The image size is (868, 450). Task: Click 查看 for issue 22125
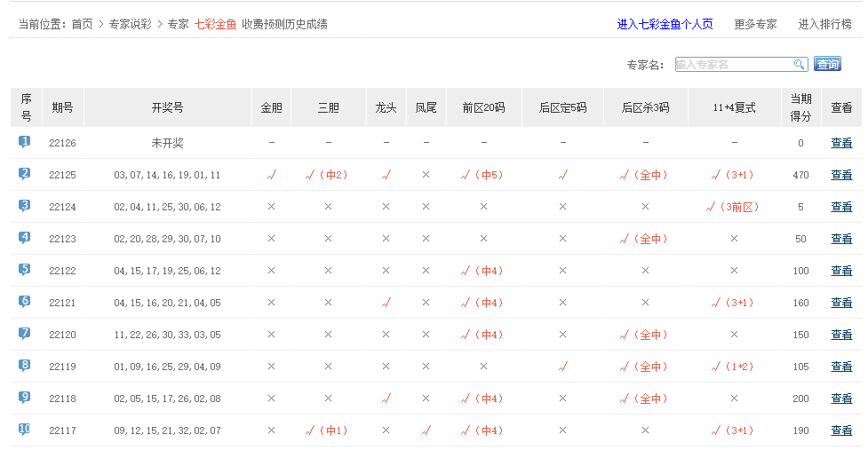840,175
